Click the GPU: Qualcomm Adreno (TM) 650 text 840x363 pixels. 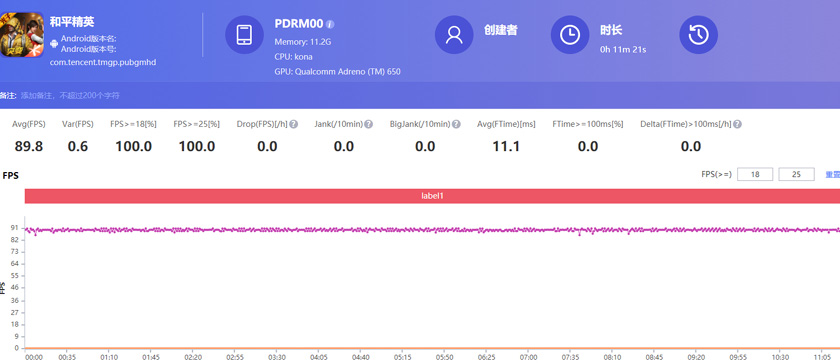click(338, 72)
